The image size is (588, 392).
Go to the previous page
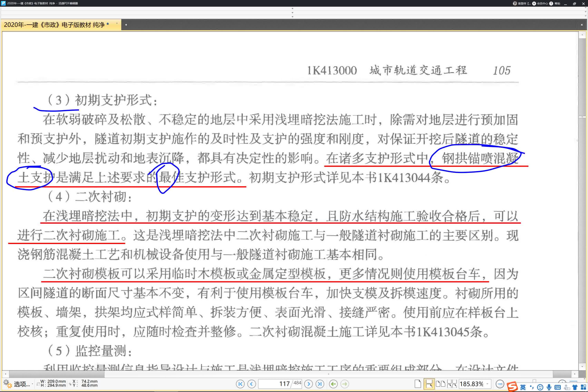251,384
